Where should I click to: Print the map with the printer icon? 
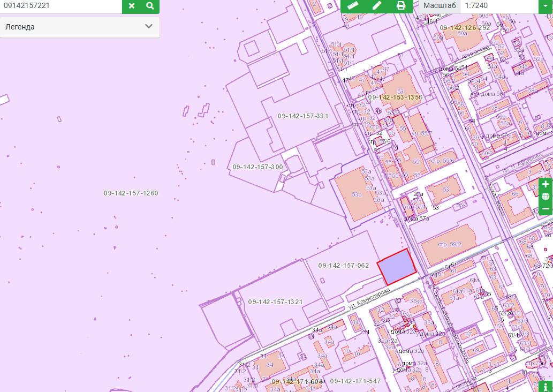pos(400,6)
